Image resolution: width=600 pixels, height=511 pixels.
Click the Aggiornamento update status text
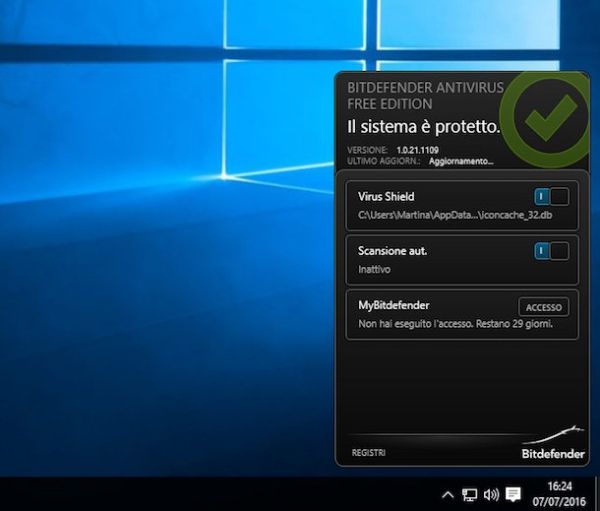point(461,160)
